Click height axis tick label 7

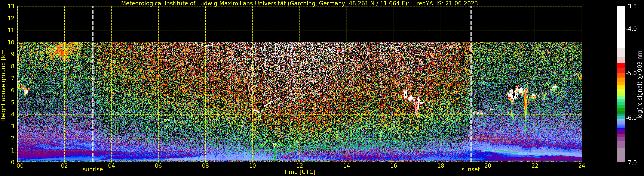click(x=13, y=78)
